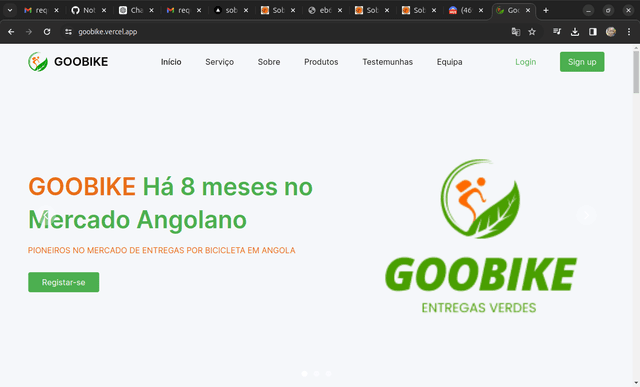Reload the page with the refresh icon

tap(47, 32)
